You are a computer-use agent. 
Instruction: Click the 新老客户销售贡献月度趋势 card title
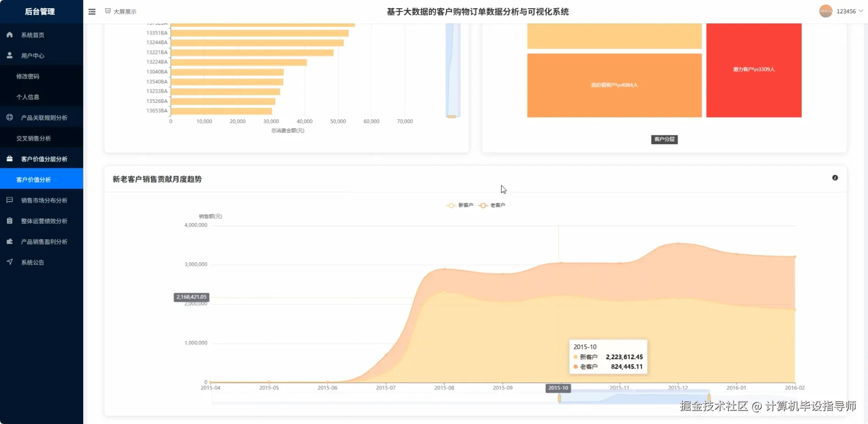point(157,179)
